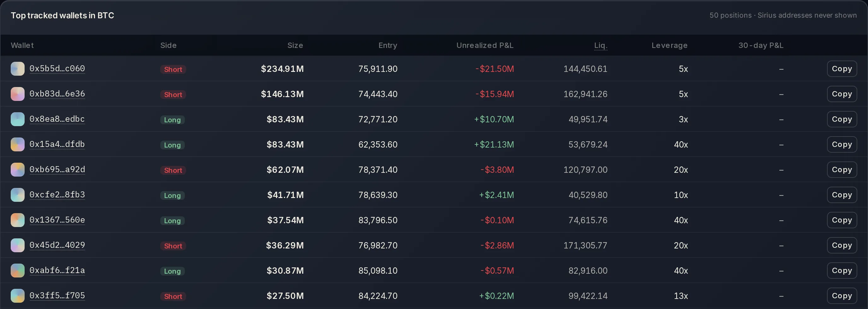Image resolution: width=868 pixels, height=309 pixels.
Task: Open wallet link 0xabf6…f21a
Action: click(x=57, y=270)
